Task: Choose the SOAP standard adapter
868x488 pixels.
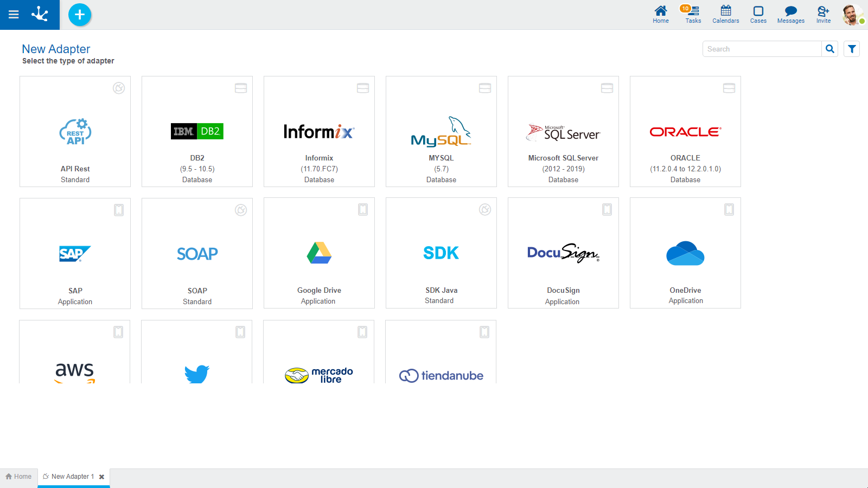Action: (x=197, y=253)
